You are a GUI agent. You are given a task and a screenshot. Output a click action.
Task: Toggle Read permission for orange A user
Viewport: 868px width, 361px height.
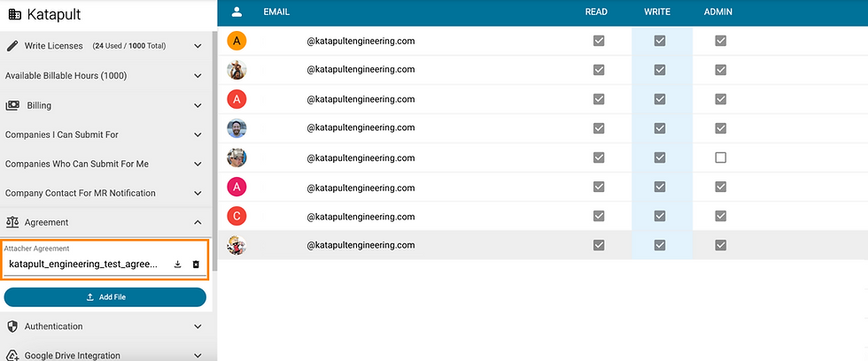(x=599, y=41)
